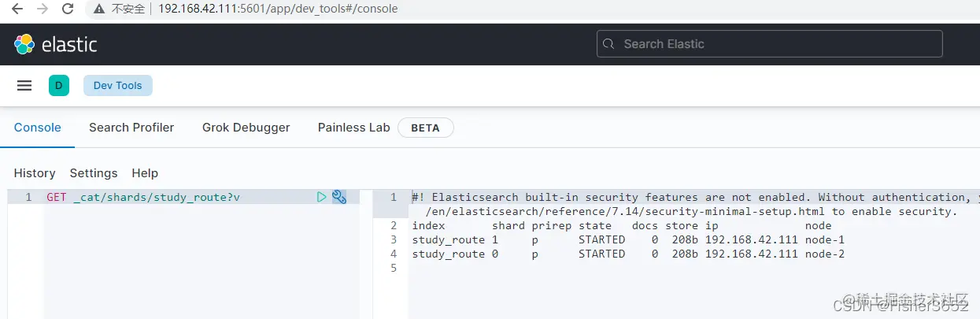Open console Settings
This screenshot has height=319, width=980.
pos(94,173)
